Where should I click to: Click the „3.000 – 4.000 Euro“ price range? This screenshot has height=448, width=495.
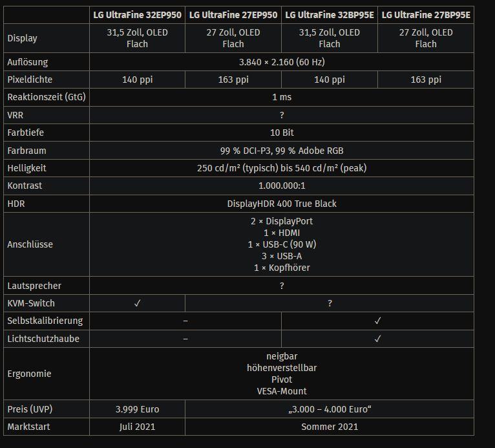330,409
